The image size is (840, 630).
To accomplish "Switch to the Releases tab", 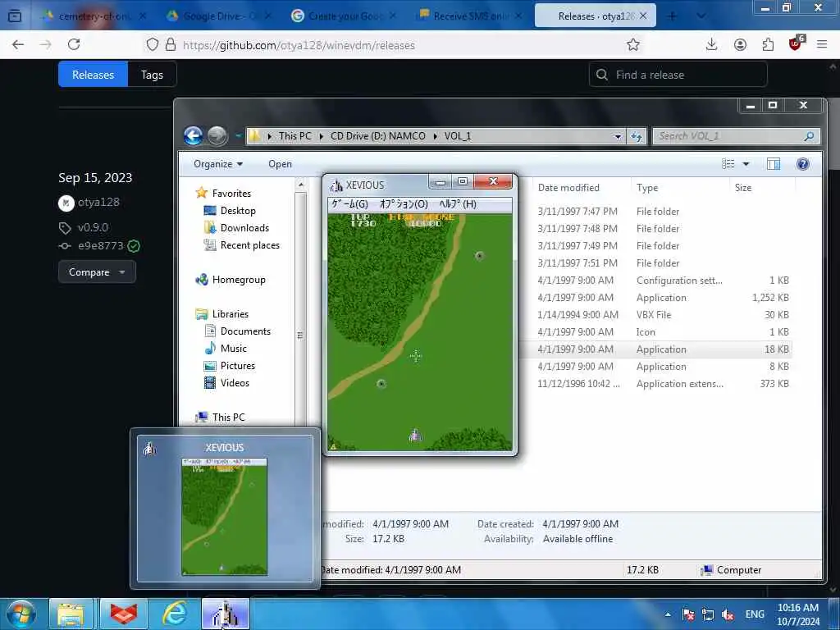I will [x=94, y=75].
